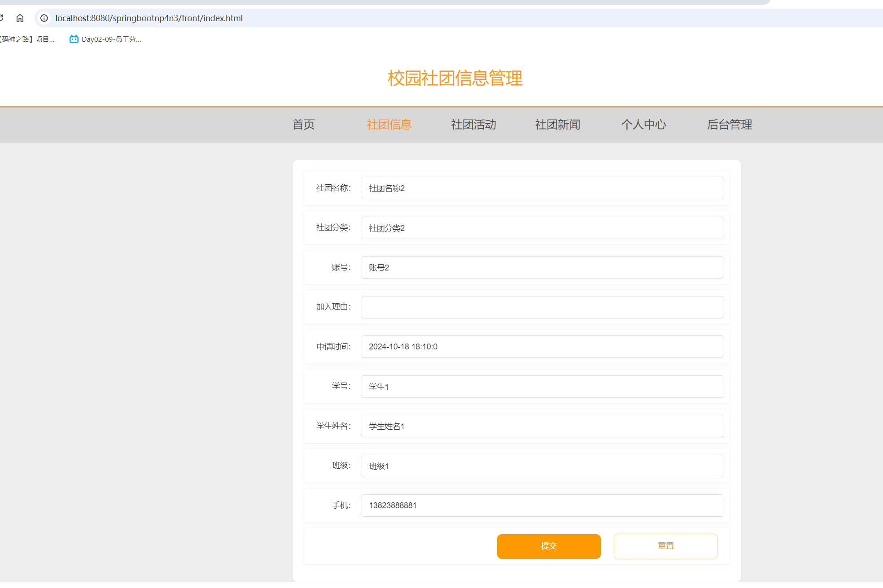Click the 重置 reset button

pyautogui.click(x=665, y=546)
